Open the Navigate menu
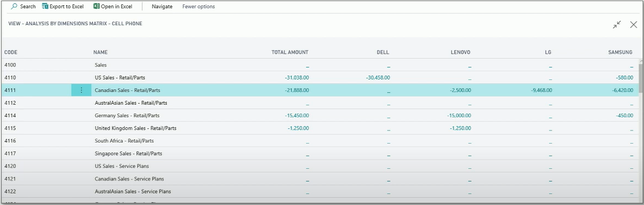Screen dimensions: 644x205 pyautogui.click(x=162, y=7)
